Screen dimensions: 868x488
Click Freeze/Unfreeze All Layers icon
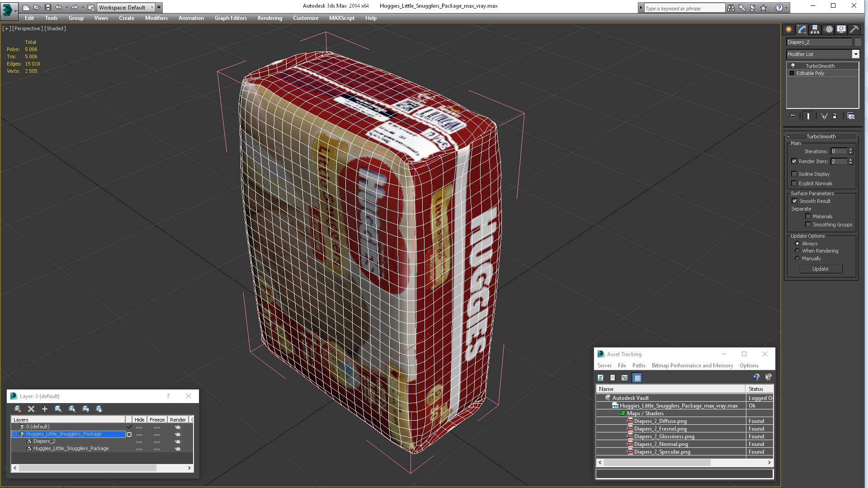(x=99, y=409)
